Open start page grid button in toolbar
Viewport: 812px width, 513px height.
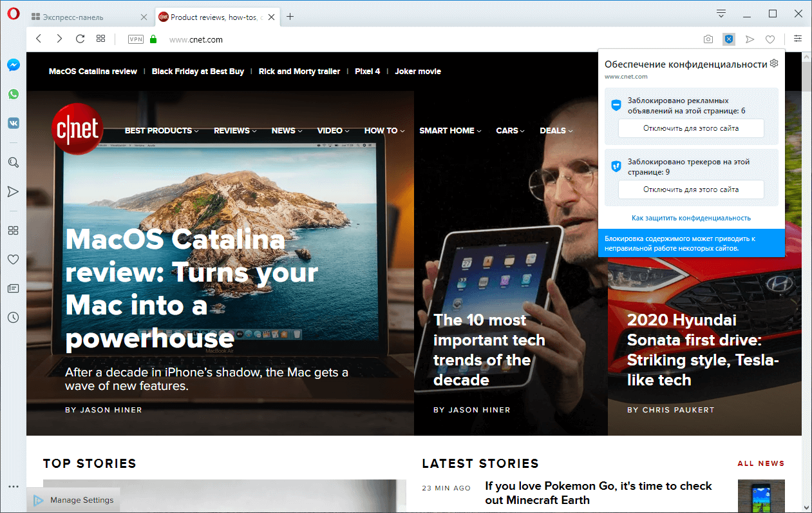pos(100,39)
